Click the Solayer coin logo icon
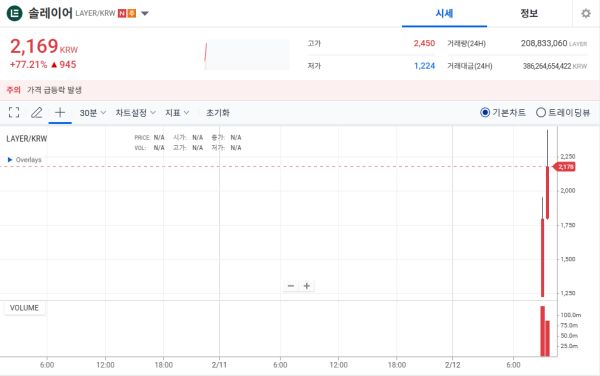Viewport: 600px width, 376px height. click(x=15, y=13)
